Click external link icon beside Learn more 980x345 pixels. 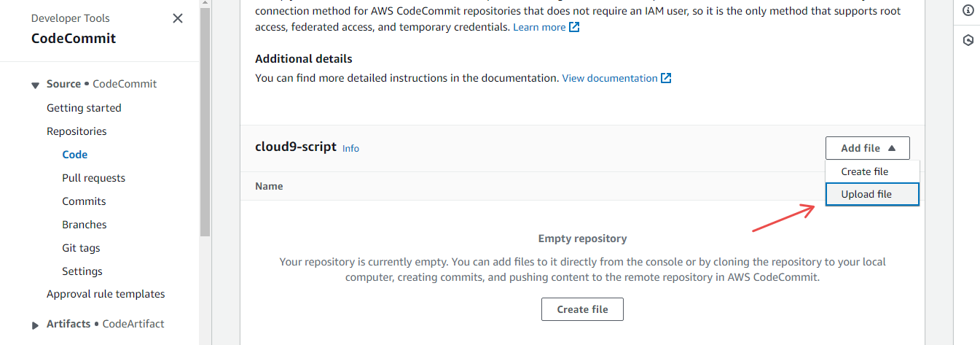574,27
